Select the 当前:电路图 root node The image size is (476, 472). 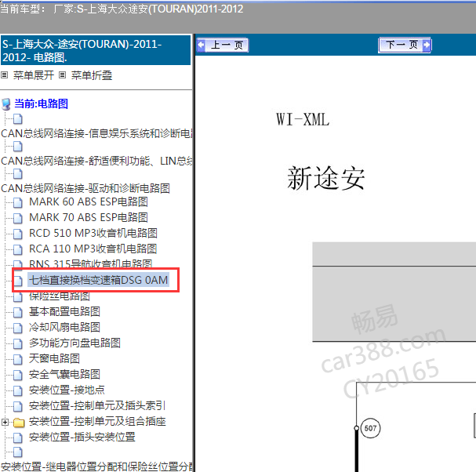(41, 103)
